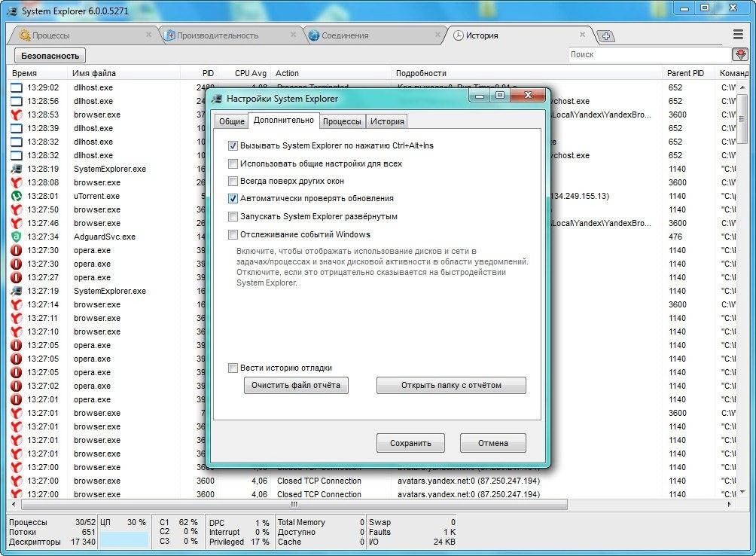Viewport: 756px width, 556px height.
Task: Click the dllhost window icon at 13:29:02
Action: (17, 87)
